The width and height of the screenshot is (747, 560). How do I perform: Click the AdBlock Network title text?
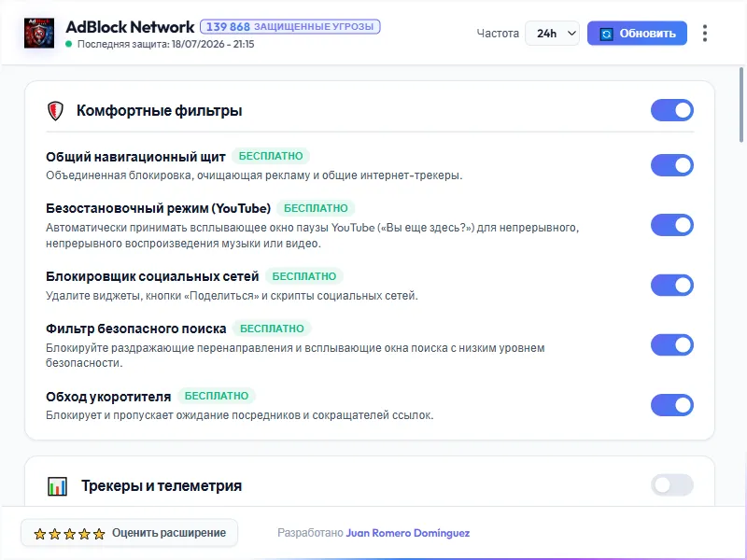point(130,27)
